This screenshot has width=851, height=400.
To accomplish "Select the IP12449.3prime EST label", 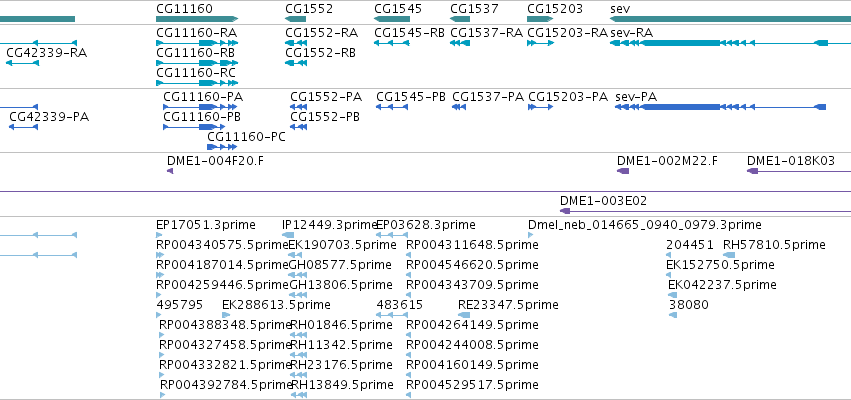I will [329, 225].
